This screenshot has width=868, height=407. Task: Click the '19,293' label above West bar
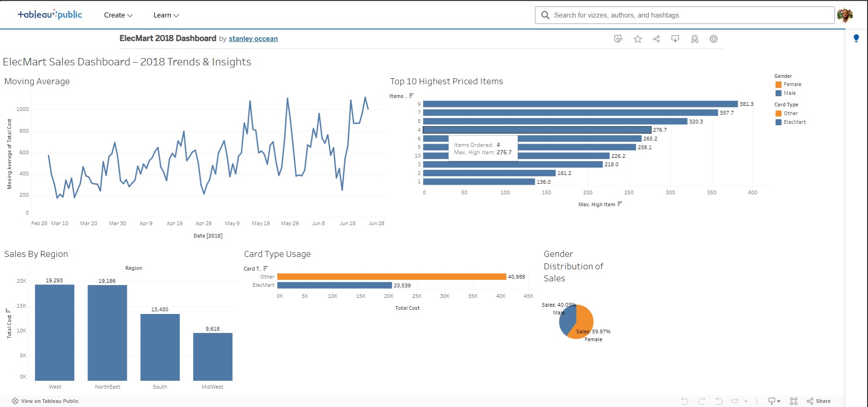(x=54, y=280)
